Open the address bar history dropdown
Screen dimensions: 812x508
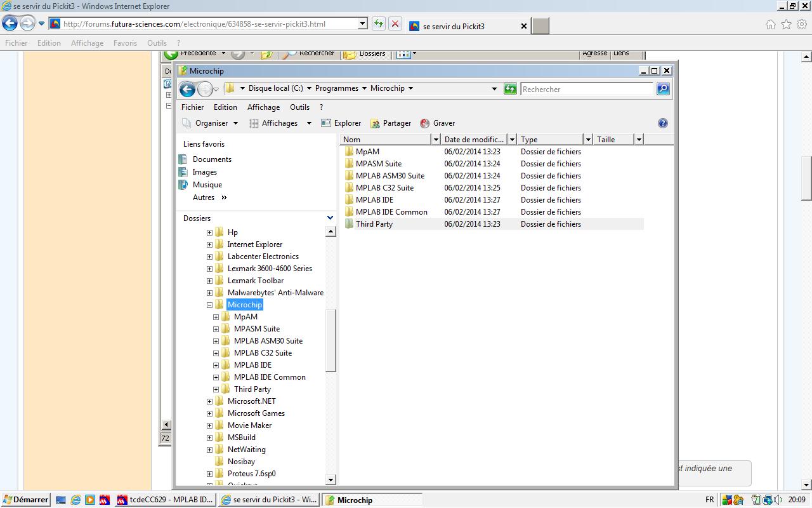coord(494,89)
